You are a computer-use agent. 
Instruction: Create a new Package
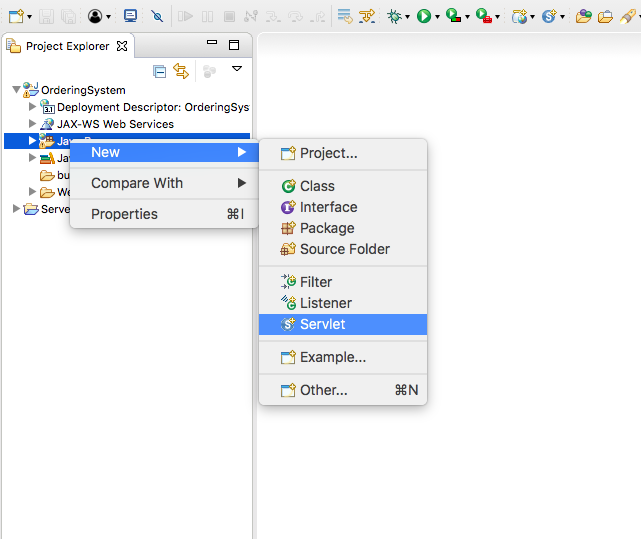click(343, 228)
